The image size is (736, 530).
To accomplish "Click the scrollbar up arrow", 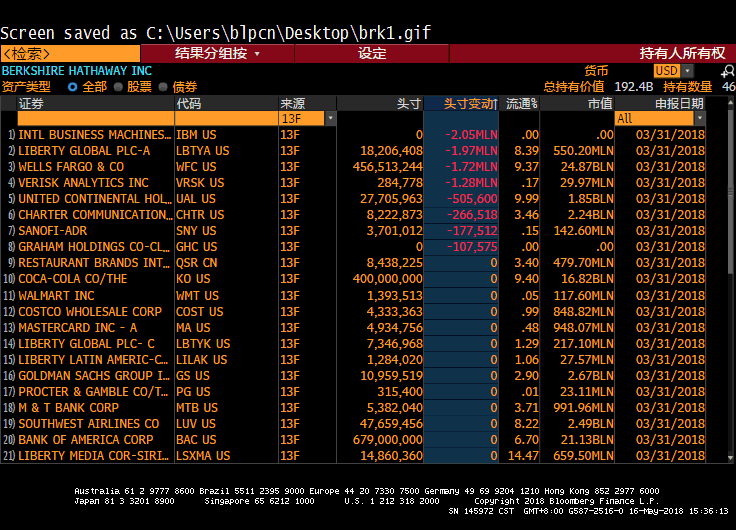I will 730,102.
